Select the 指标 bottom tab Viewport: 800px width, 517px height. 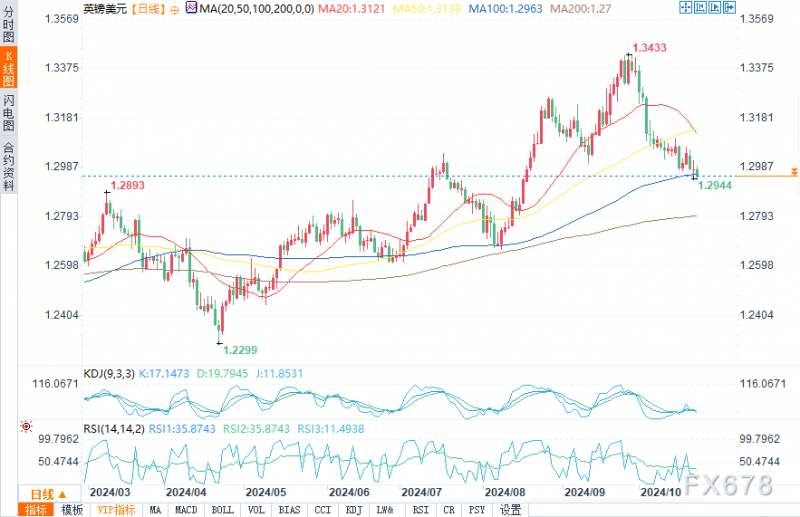click(x=36, y=510)
